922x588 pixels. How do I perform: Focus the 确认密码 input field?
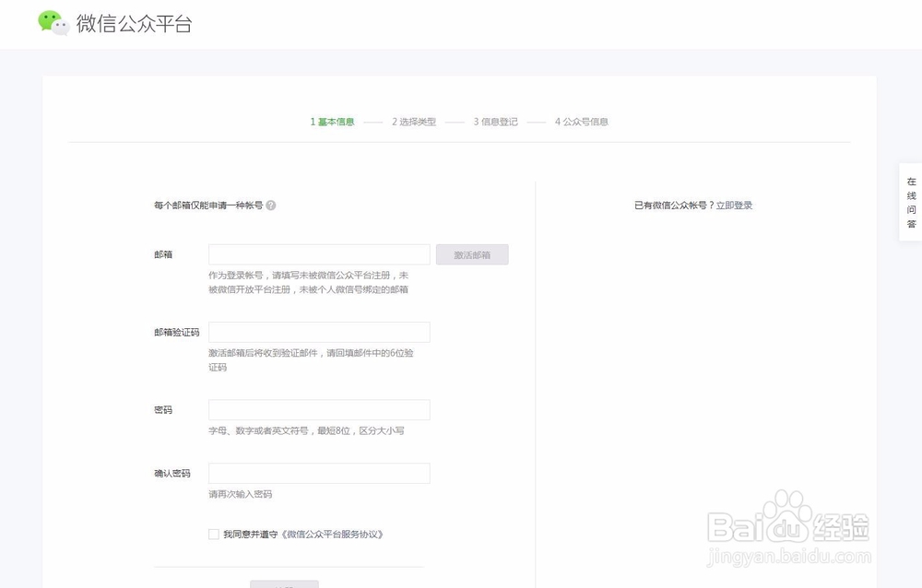tap(319, 474)
